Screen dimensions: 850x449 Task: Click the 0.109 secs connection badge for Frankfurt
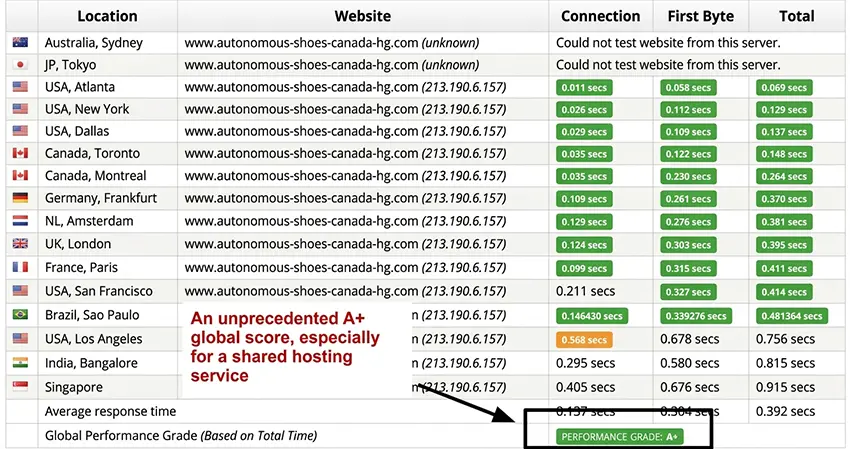584,199
